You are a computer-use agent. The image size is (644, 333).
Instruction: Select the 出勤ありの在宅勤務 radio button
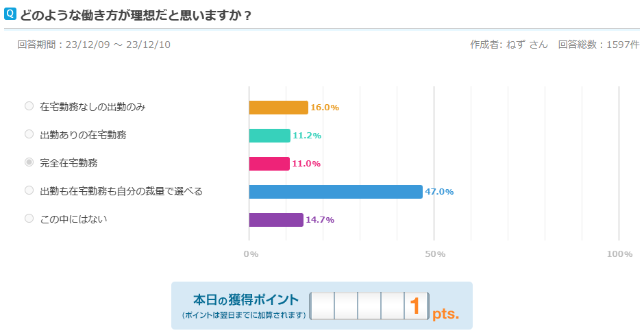click(29, 134)
